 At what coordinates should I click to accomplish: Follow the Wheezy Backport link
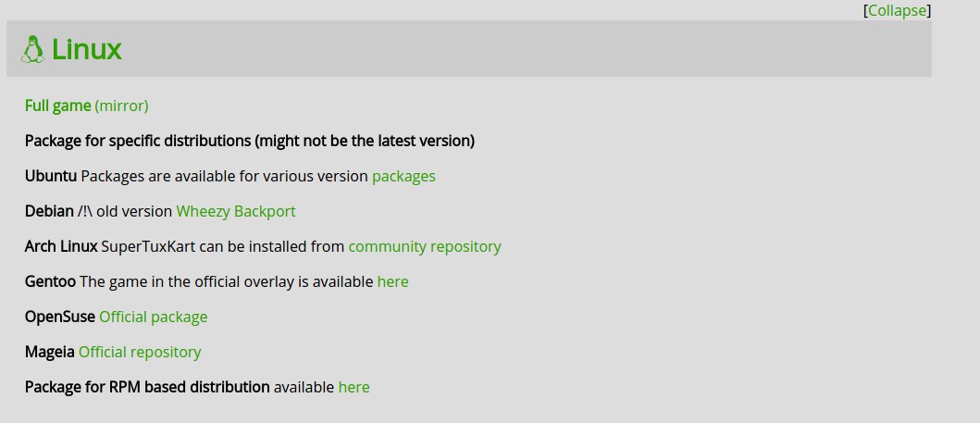[236, 211]
